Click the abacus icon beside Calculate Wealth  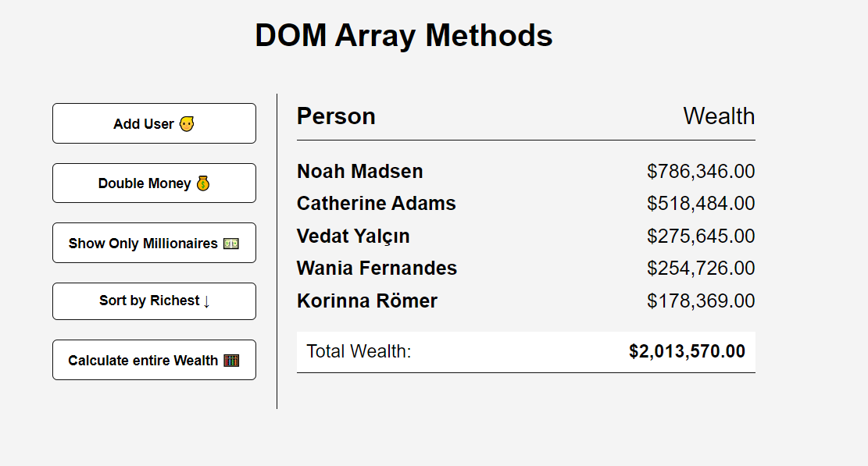[x=231, y=361]
